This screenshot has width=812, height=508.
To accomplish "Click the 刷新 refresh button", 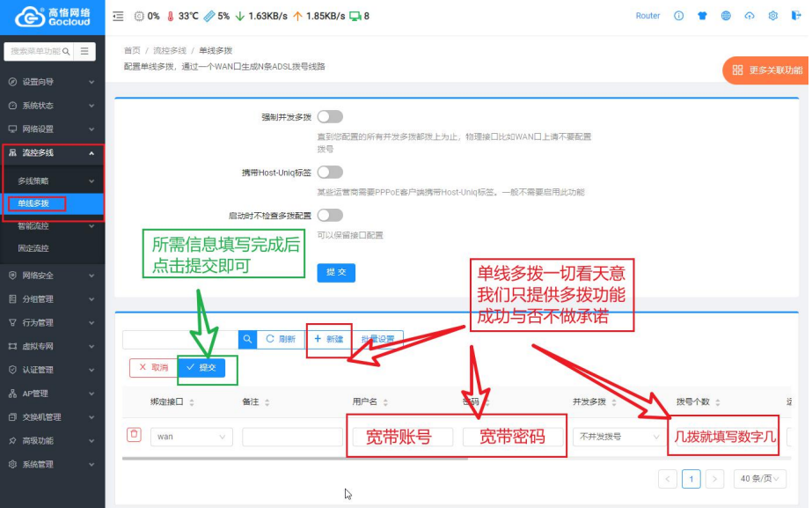I will [x=280, y=339].
